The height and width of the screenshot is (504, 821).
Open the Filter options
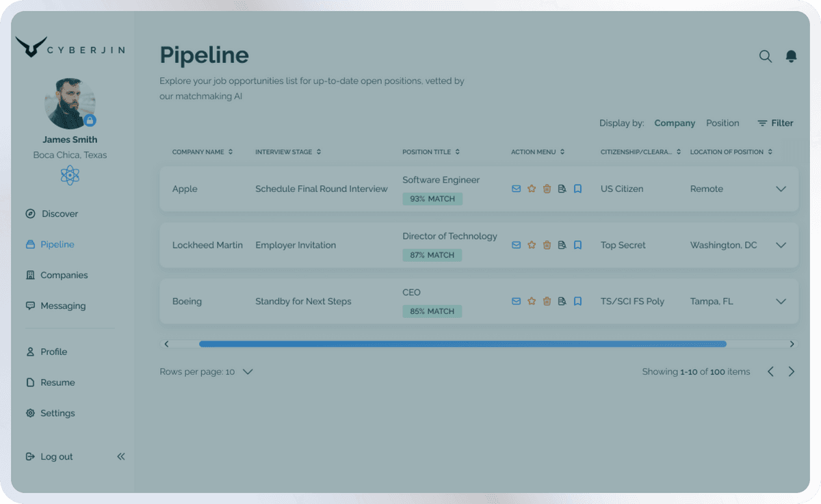coord(775,123)
